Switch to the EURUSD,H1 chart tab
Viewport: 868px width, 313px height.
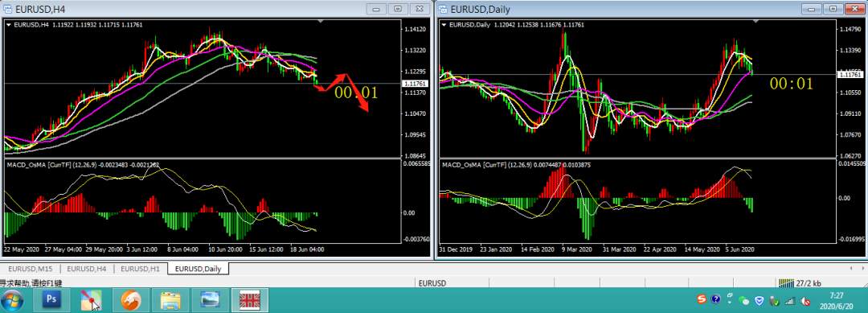(140, 269)
